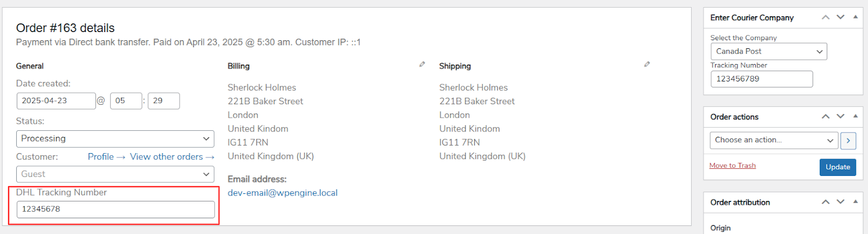
Task: Move Enter Courier Company panel down
Action: pyautogui.click(x=840, y=17)
